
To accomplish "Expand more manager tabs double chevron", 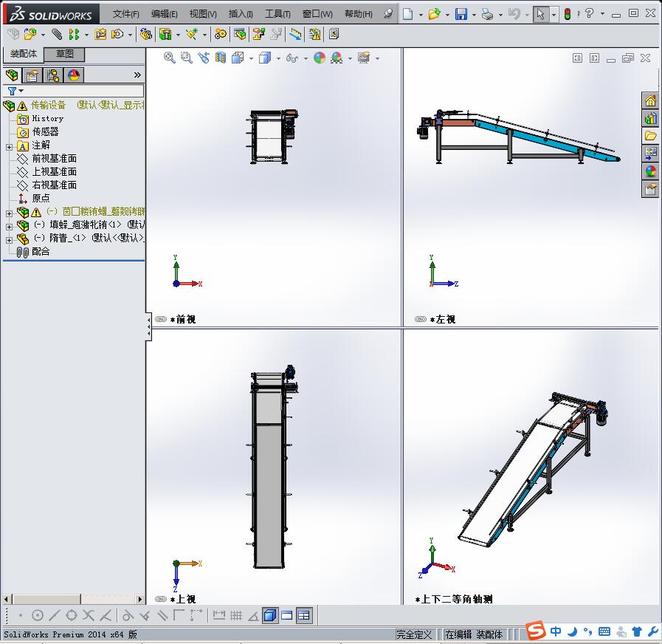I will (137, 75).
